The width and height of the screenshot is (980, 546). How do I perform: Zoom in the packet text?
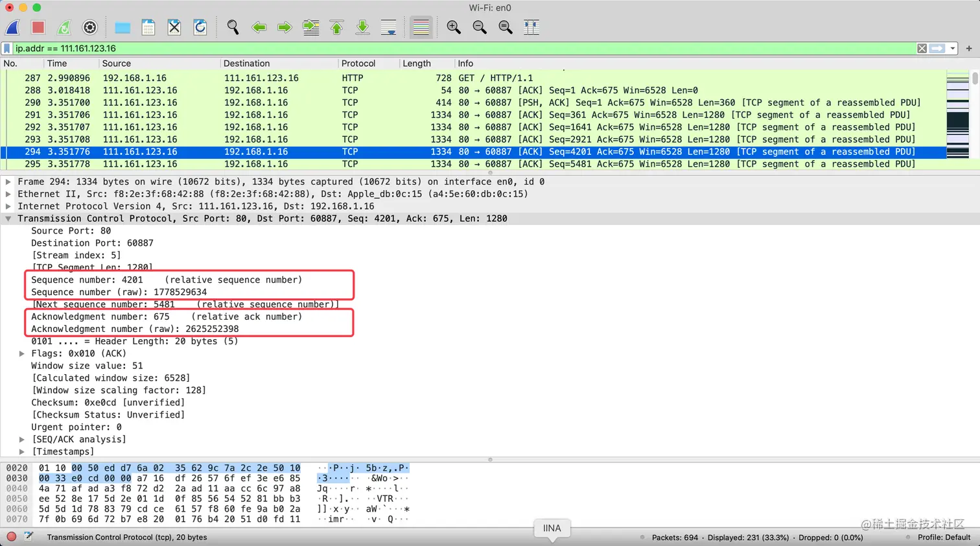(x=454, y=27)
